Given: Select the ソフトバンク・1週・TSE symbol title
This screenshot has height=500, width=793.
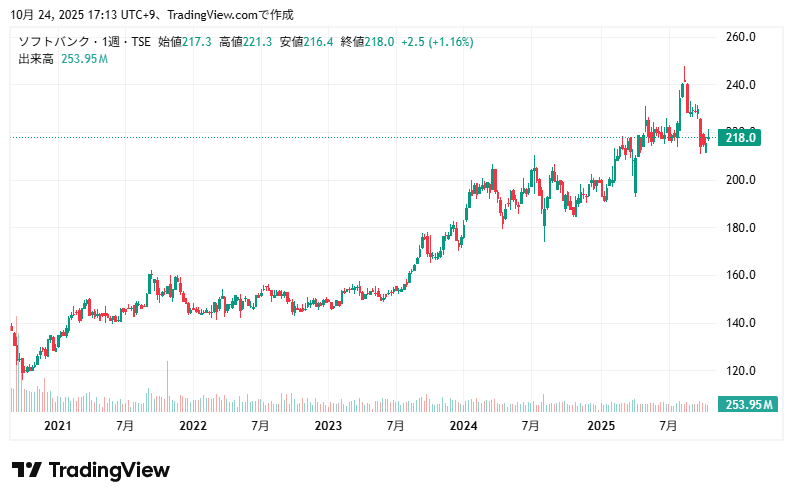Looking at the screenshot, I should coord(84,42).
